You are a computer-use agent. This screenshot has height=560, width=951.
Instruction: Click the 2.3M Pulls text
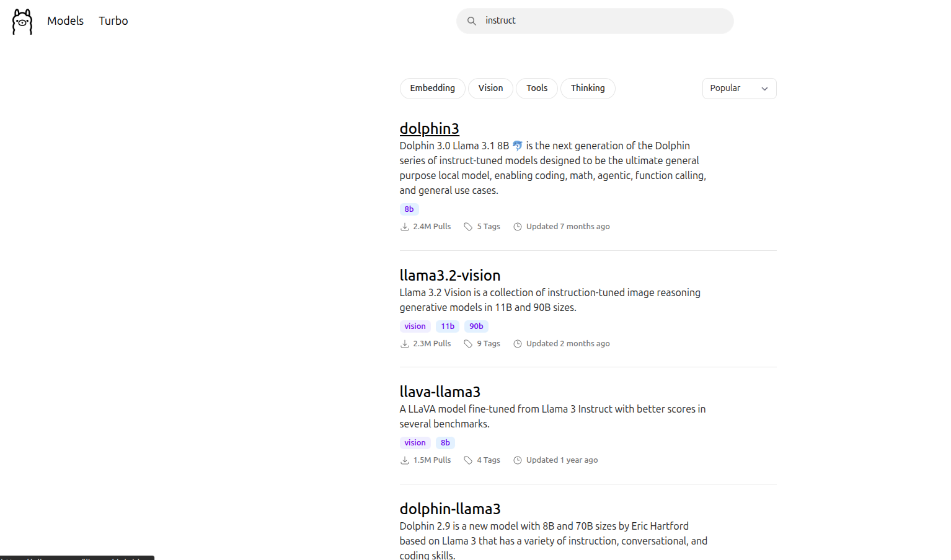(432, 344)
